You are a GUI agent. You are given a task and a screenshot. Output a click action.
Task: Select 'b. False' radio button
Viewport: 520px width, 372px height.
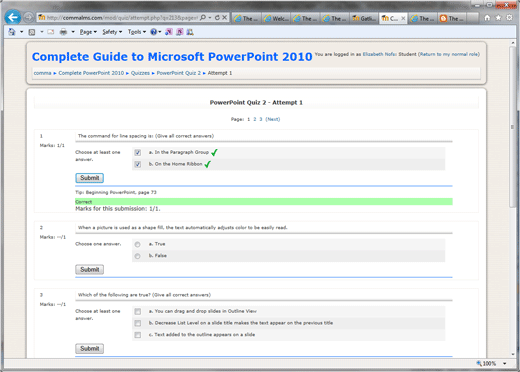point(137,256)
